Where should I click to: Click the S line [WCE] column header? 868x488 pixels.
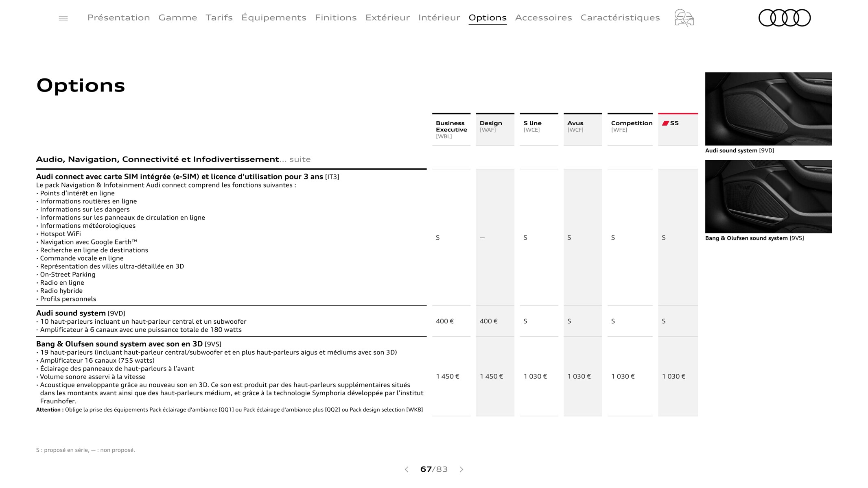point(539,129)
